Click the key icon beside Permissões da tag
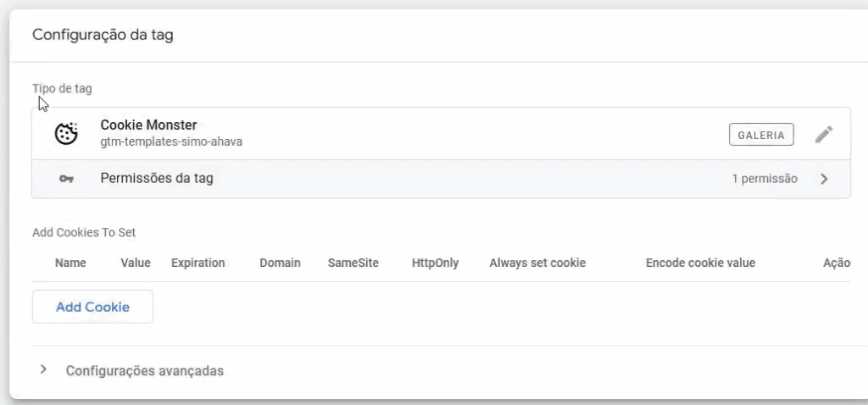The height and width of the screenshot is (405, 868). [x=66, y=179]
